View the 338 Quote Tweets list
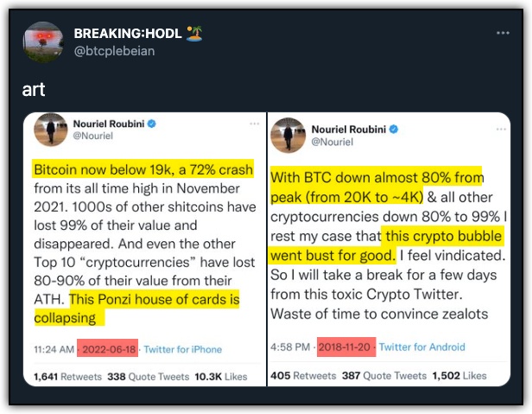The image size is (532, 414). pyautogui.click(x=149, y=377)
